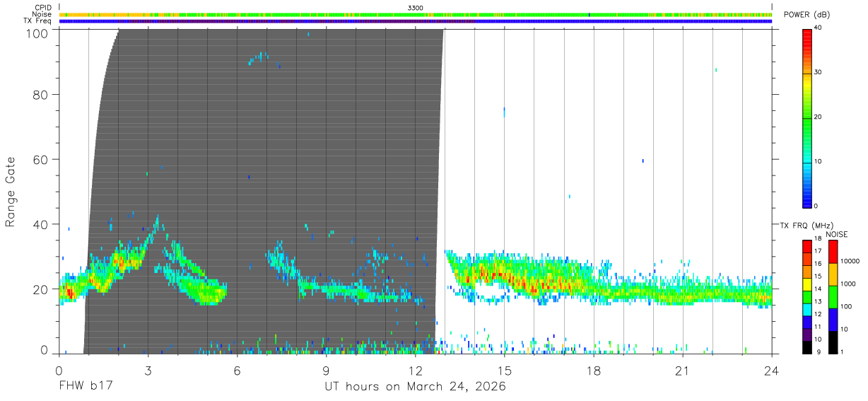
Task: Click x-axis tick label 15
Action: tap(504, 371)
